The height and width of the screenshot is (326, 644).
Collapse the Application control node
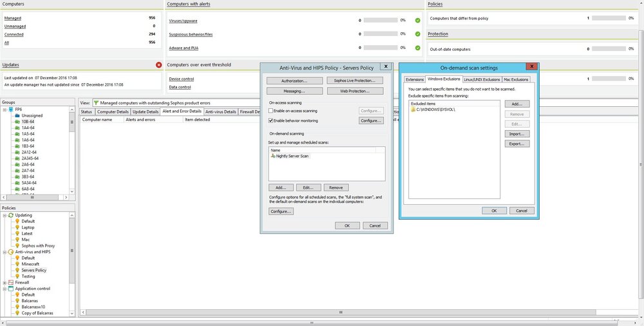[x=5, y=289]
